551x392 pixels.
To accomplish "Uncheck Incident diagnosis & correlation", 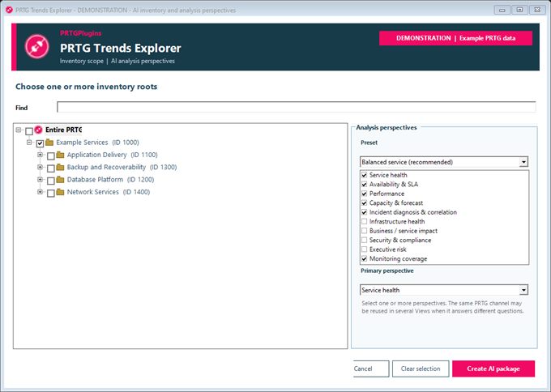I will (365, 212).
